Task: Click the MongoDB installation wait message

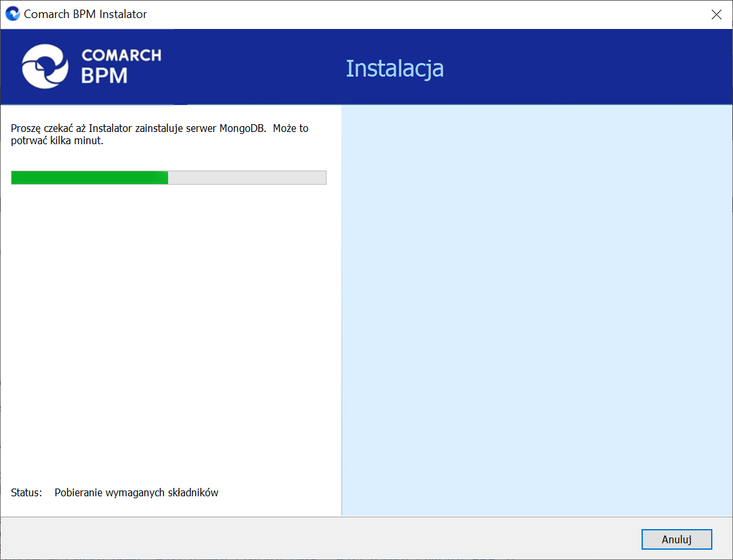Action: [x=159, y=135]
